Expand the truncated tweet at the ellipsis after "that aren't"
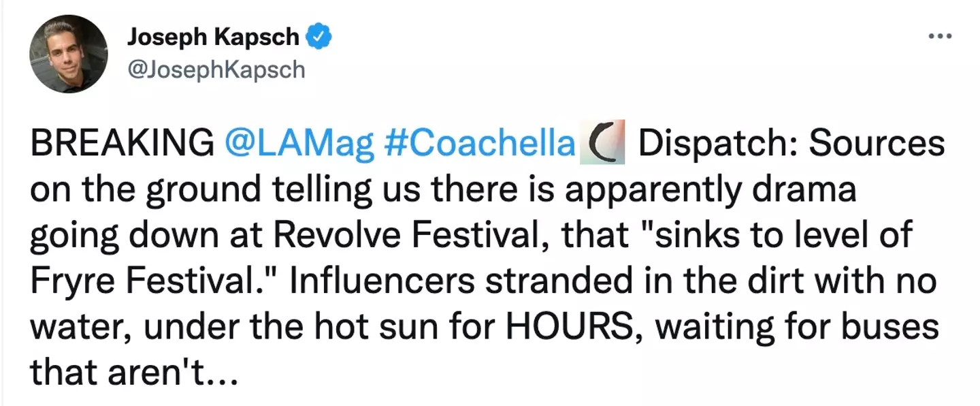 click(219, 373)
